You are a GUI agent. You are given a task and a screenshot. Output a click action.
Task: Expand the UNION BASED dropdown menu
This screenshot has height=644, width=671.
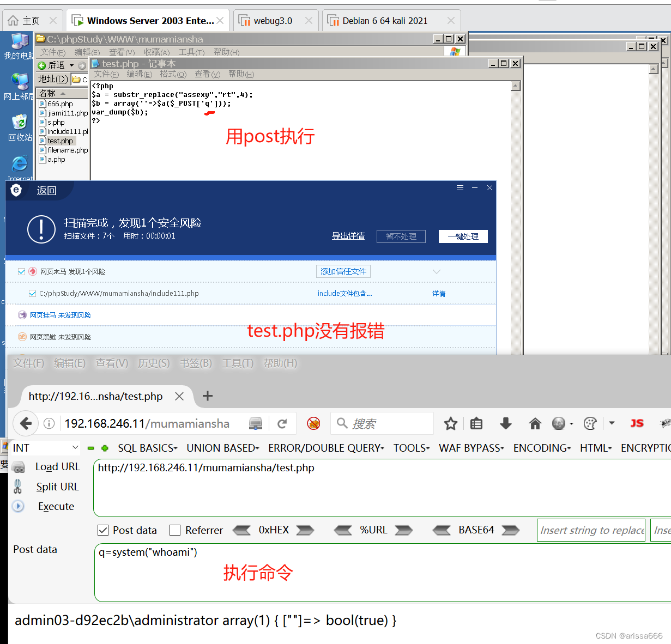click(x=223, y=448)
